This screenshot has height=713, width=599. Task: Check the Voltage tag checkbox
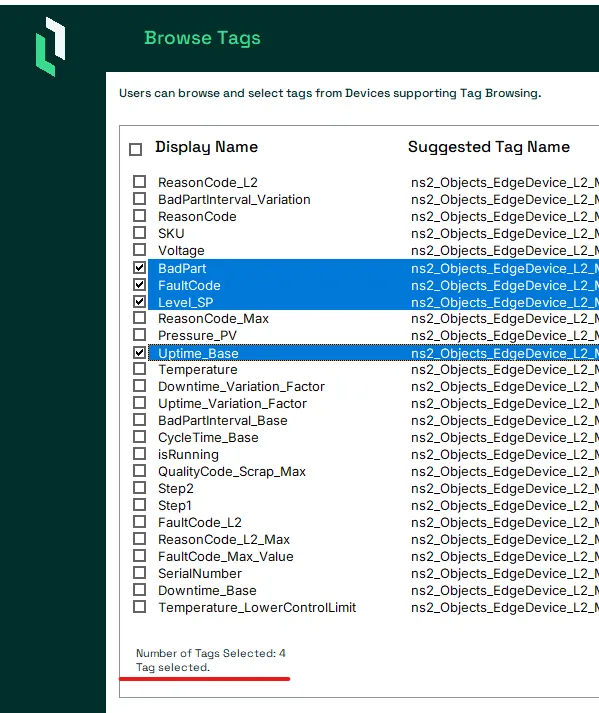point(140,250)
